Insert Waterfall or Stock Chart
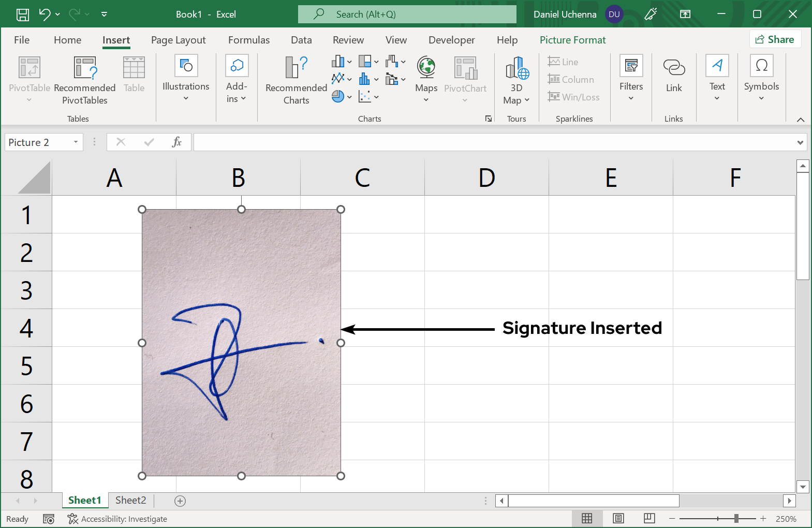 click(395, 62)
